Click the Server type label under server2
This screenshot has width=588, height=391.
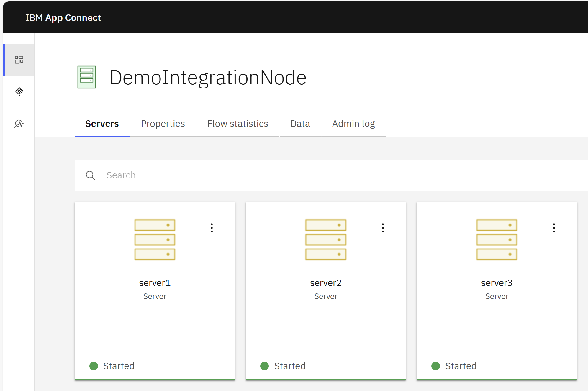pos(326,296)
